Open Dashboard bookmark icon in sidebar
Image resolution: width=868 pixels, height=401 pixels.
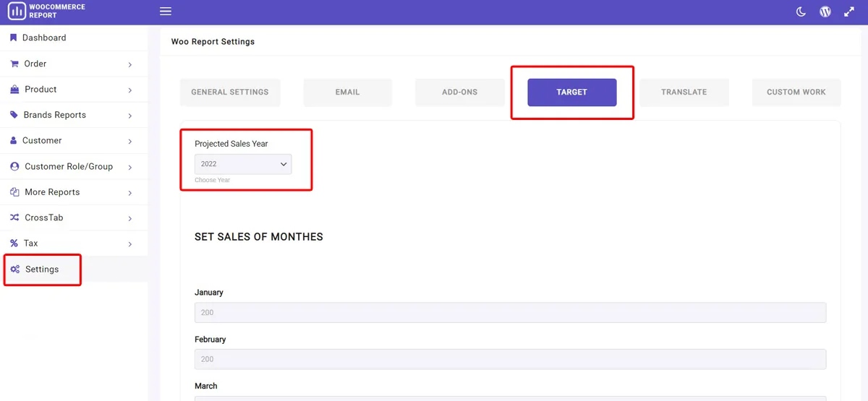(x=13, y=38)
